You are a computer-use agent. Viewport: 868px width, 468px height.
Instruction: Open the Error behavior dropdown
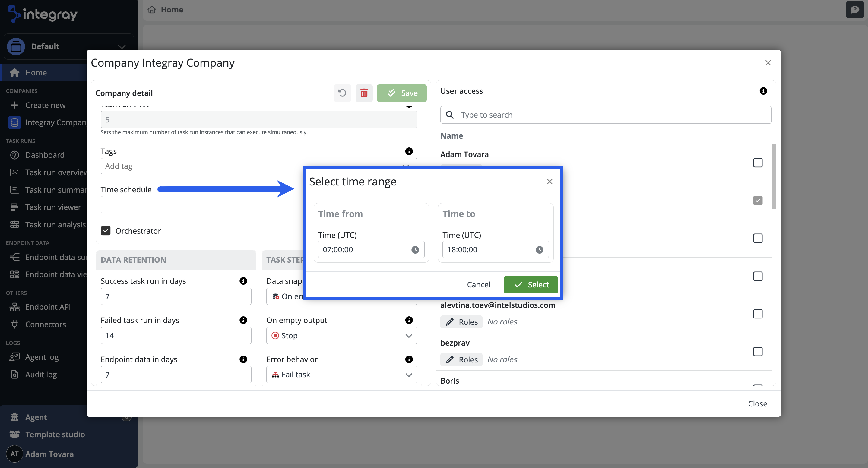[x=341, y=375]
